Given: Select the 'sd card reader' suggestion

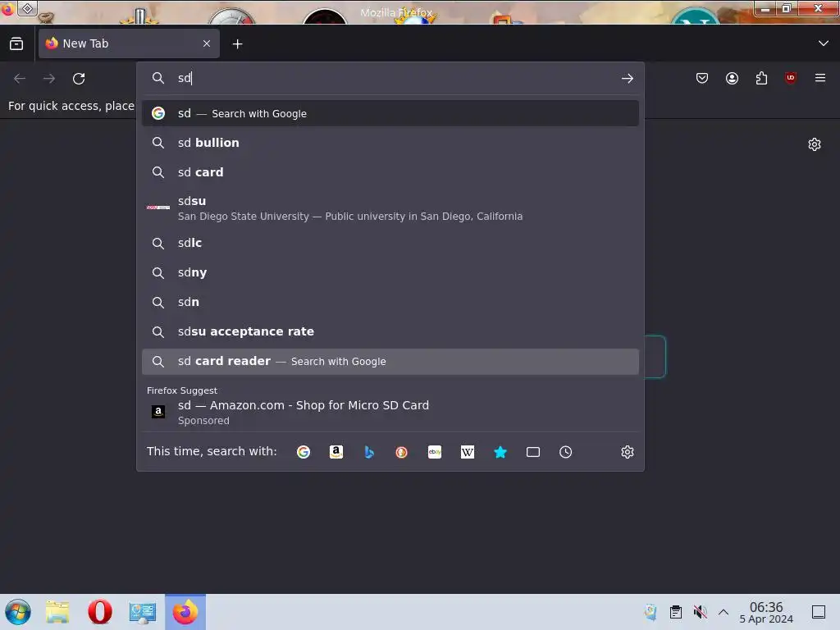Looking at the screenshot, I should [x=390, y=362].
